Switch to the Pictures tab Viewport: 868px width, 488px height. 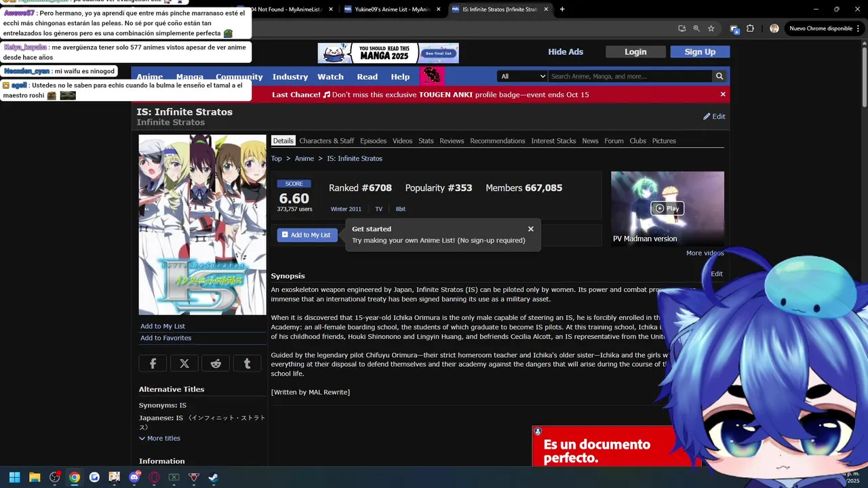click(664, 141)
